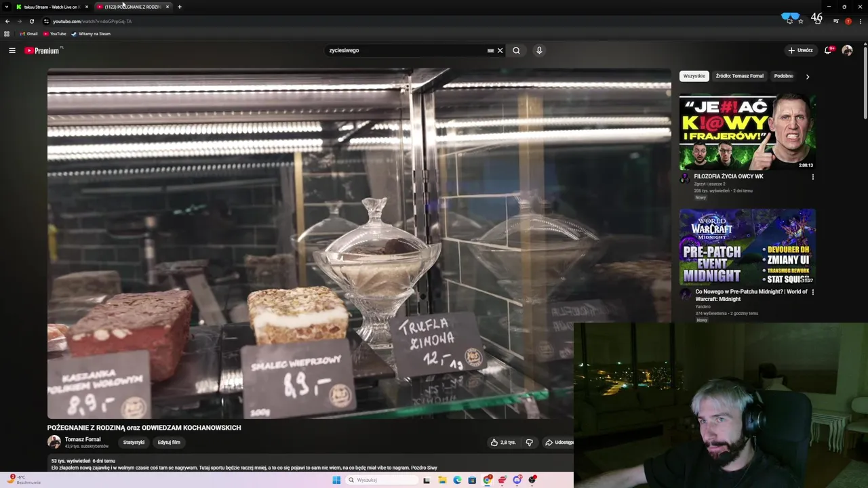Viewport: 868px width, 488px height.
Task: Open Tomasz Fornal channel name link
Action: tap(83, 439)
